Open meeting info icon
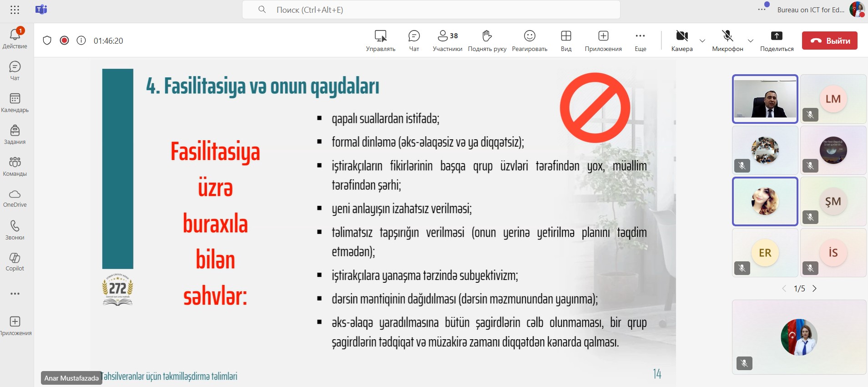868x387 pixels. click(x=81, y=41)
